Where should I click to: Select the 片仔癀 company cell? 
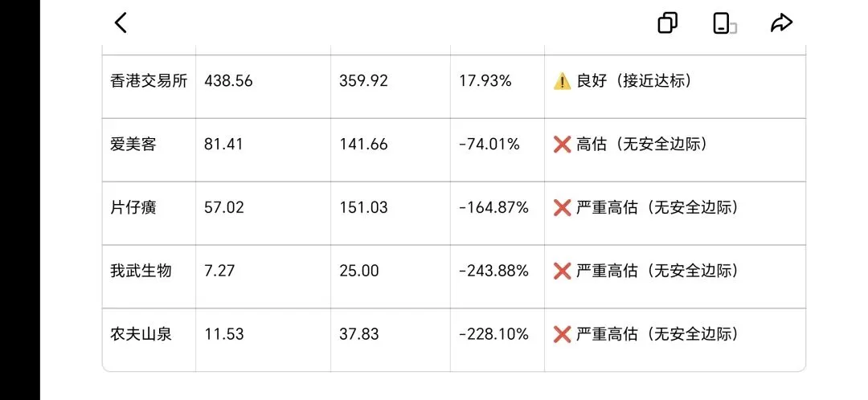(149, 213)
